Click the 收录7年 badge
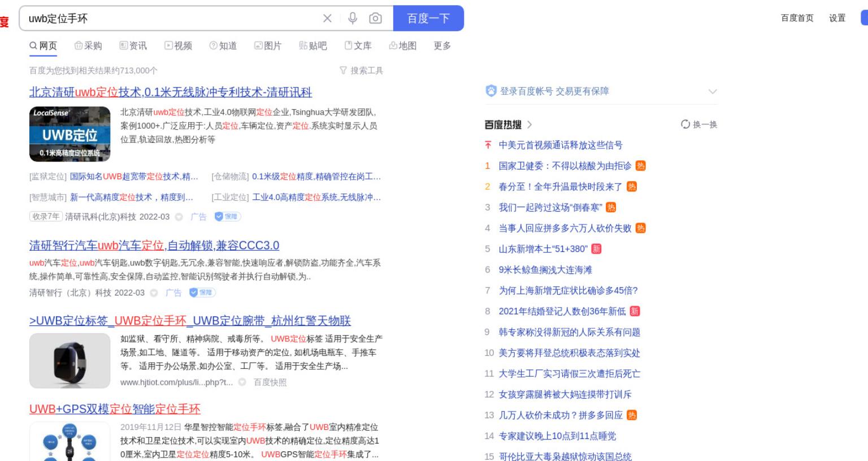 [x=45, y=216]
